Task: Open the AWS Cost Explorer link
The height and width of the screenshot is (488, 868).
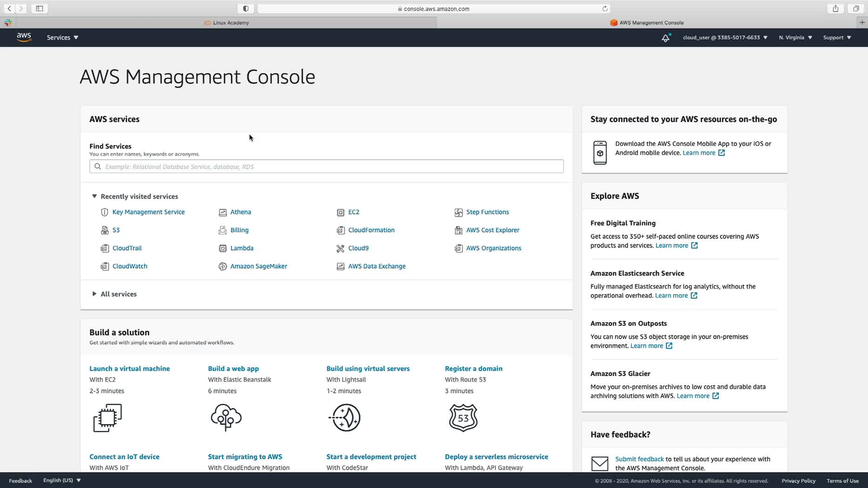Action: tap(493, 230)
